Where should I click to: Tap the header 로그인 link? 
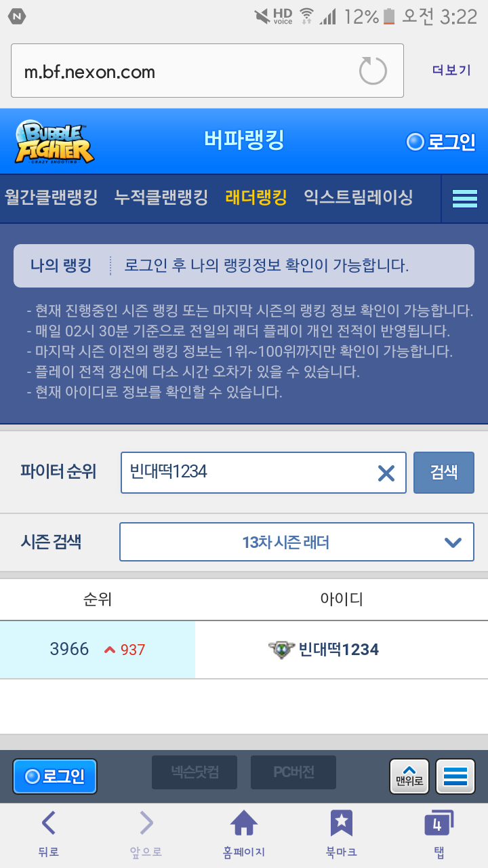pos(441,142)
